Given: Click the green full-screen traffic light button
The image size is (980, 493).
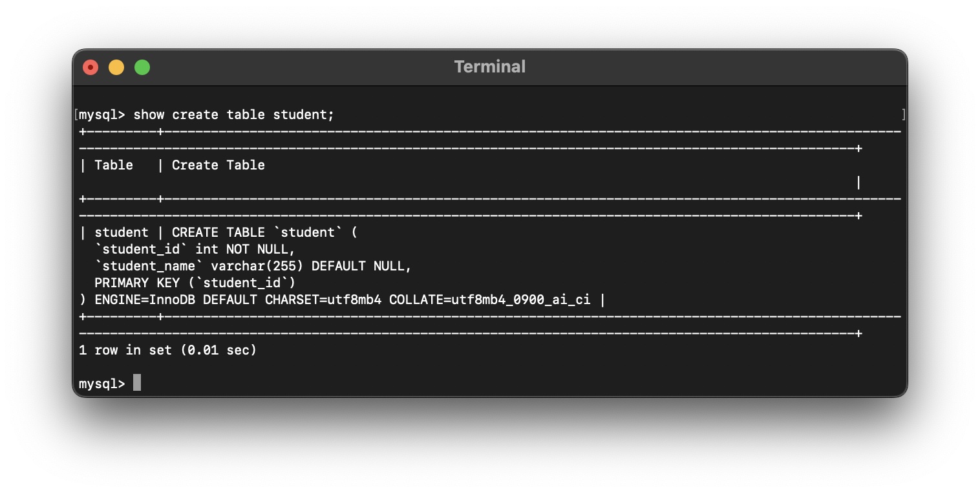Looking at the screenshot, I should [142, 67].
